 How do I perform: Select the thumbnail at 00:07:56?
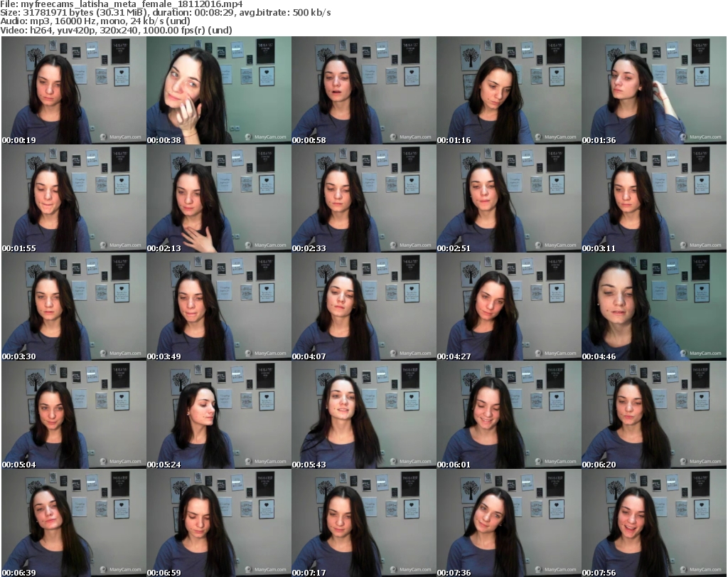point(654,523)
